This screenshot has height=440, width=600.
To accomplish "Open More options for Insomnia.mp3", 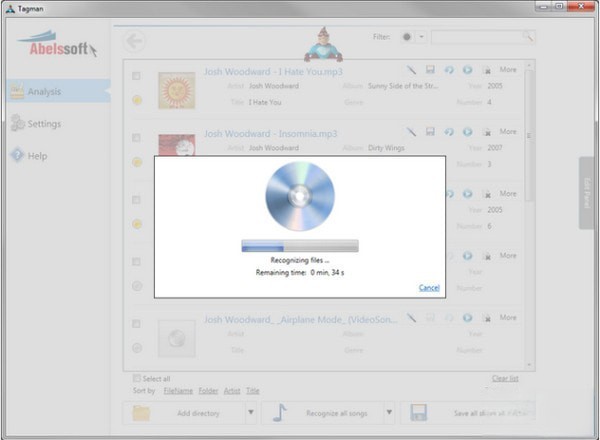I will (508, 131).
